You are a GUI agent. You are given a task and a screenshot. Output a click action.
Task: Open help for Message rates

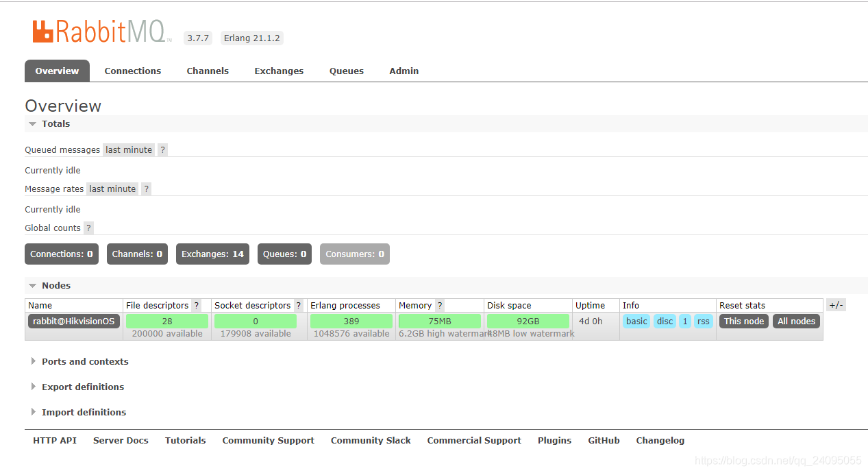click(146, 189)
